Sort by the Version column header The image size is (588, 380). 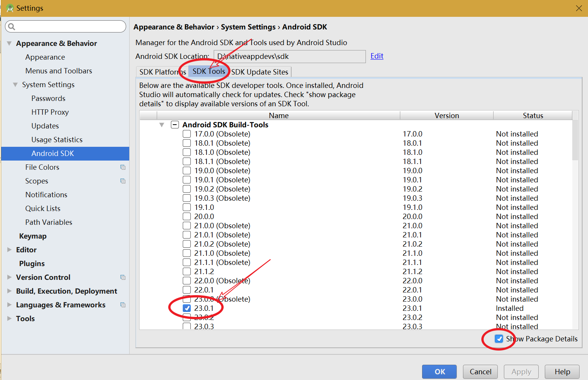pyautogui.click(x=447, y=115)
